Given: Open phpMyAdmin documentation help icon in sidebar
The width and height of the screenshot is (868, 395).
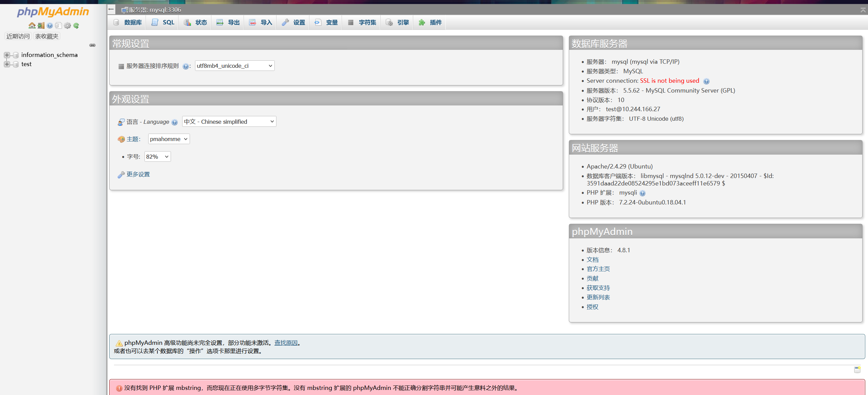Looking at the screenshot, I should click(50, 26).
